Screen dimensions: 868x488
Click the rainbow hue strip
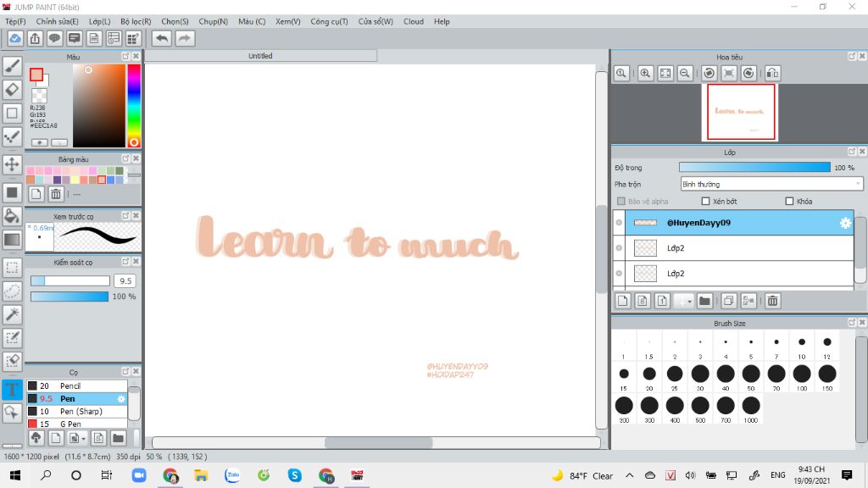[133, 106]
